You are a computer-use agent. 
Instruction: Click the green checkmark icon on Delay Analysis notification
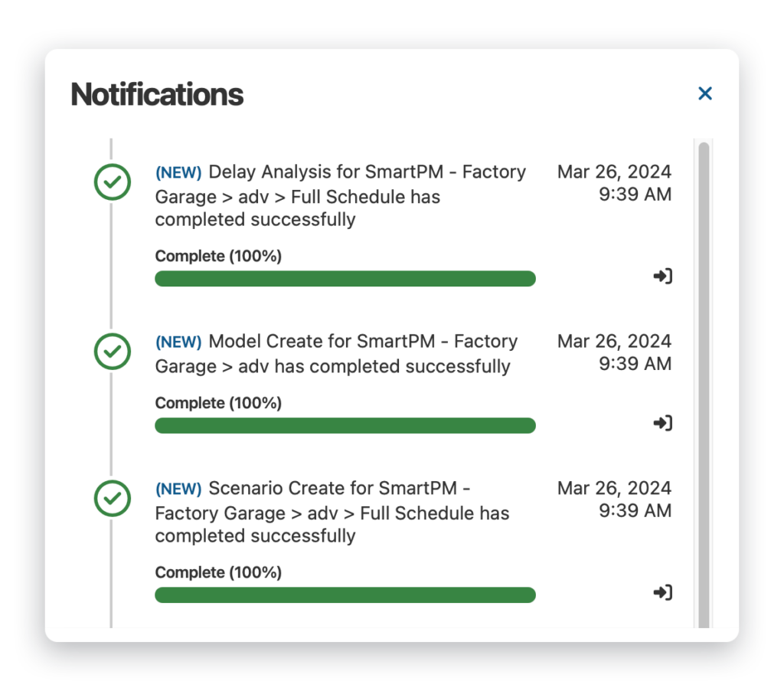112,182
